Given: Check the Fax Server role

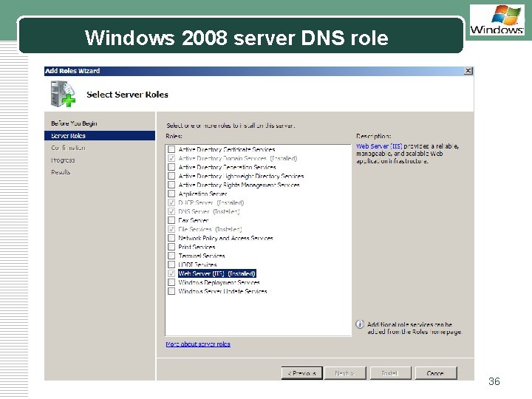Looking at the screenshot, I should click(171, 220).
